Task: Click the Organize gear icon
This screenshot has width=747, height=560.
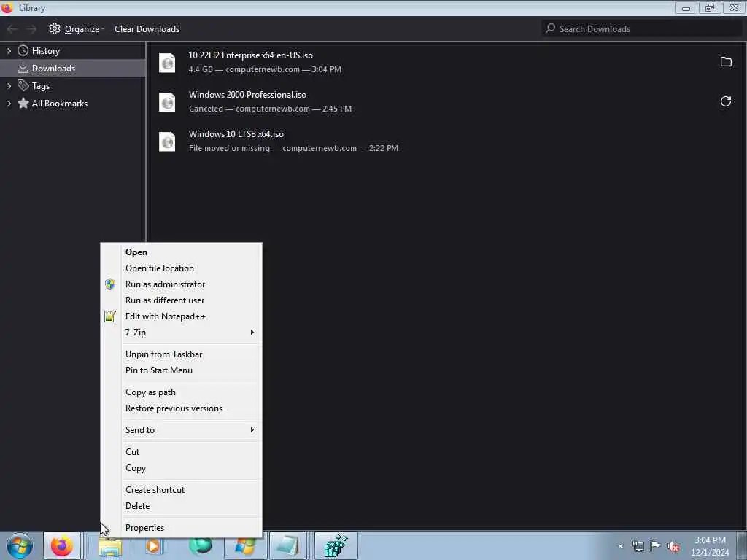Action: pos(54,28)
